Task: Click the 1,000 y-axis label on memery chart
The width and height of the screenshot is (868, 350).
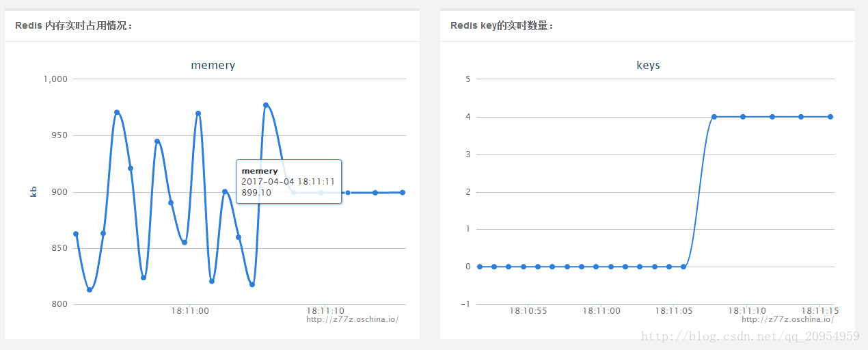Action: coord(55,79)
